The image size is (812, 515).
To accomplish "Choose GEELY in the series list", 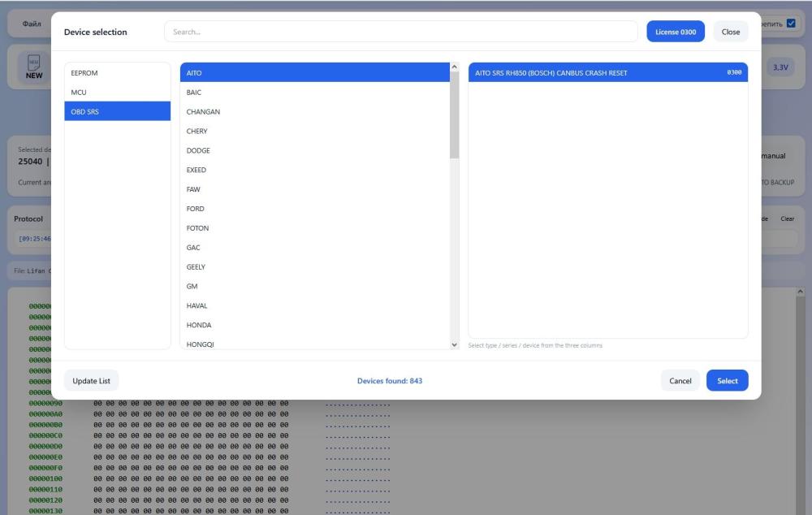I will [x=315, y=266].
